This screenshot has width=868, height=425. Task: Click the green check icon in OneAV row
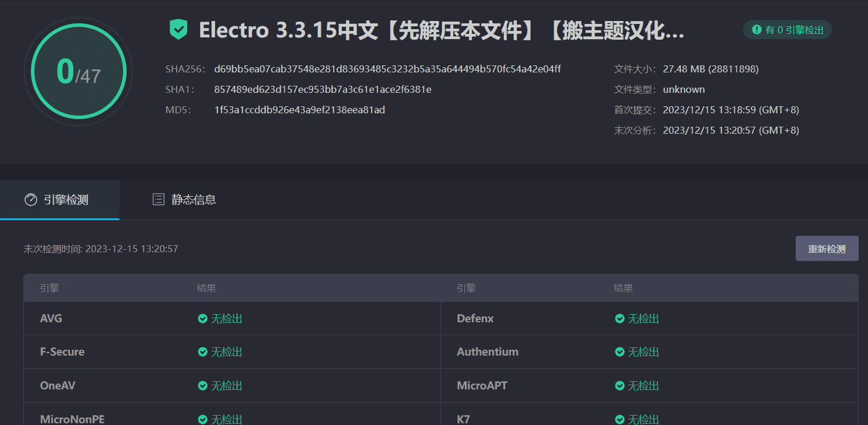(202, 386)
